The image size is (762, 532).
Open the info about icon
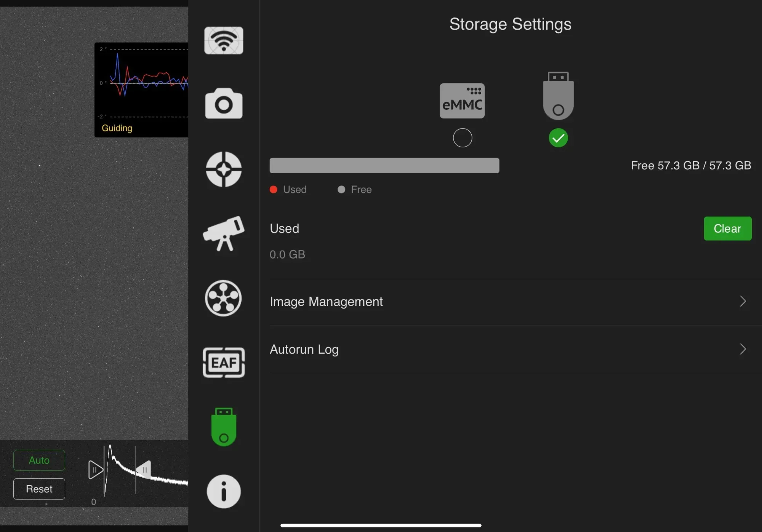(224, 491)
